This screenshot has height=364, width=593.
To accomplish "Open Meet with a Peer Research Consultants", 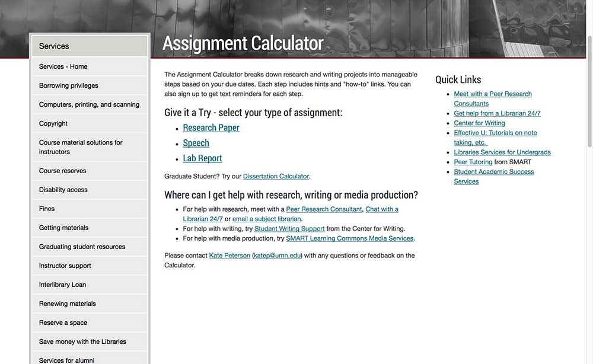I will point(493,98).
